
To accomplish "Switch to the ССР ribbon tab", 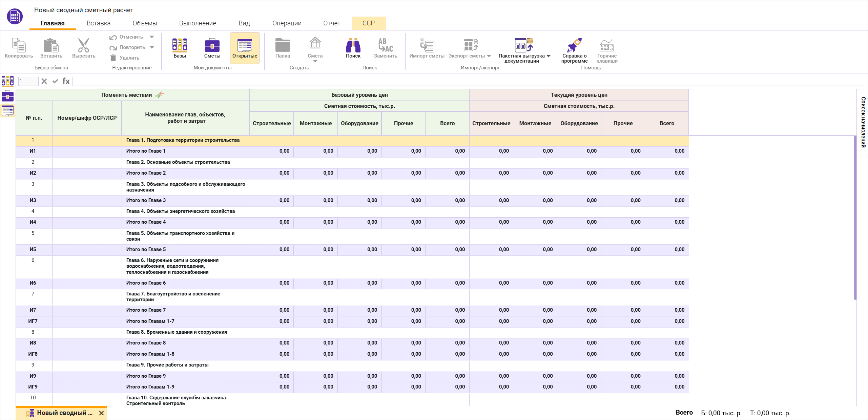I will click(x=368, y=23).
